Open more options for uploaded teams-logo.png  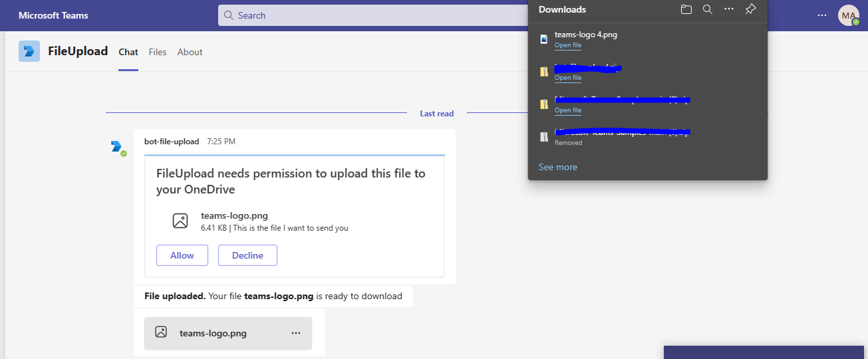[x=296, y=333]
